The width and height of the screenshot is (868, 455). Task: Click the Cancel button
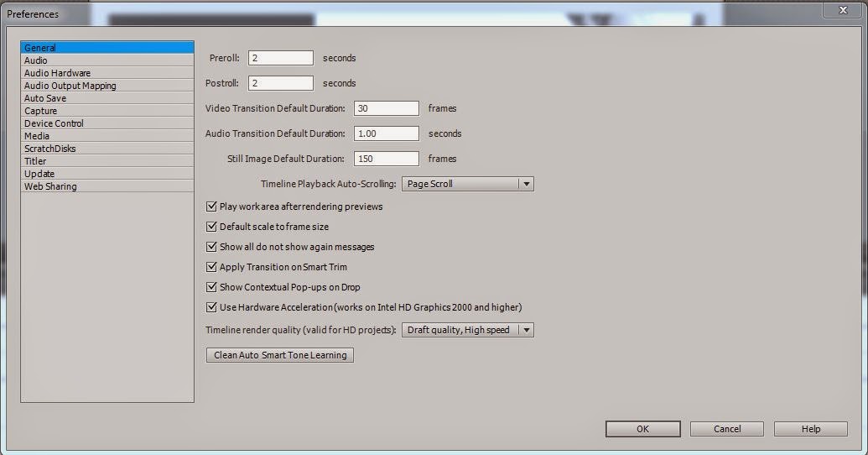(727, 429)
